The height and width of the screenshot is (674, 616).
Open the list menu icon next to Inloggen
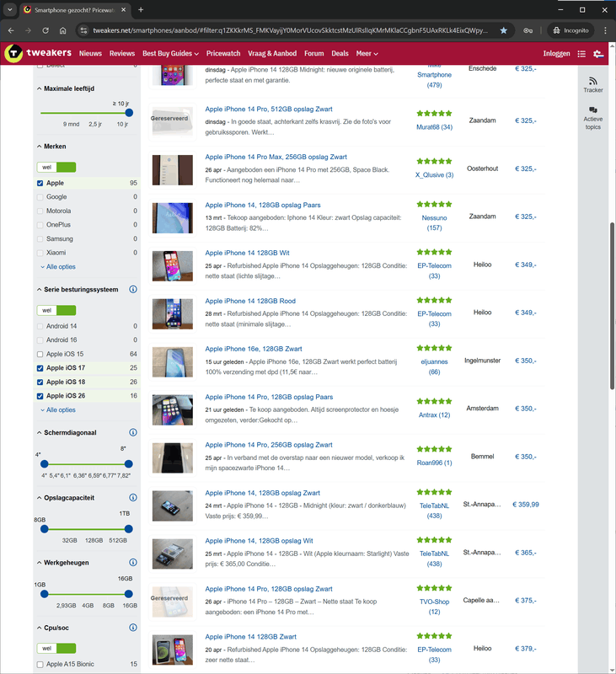(x=581, y=54)
